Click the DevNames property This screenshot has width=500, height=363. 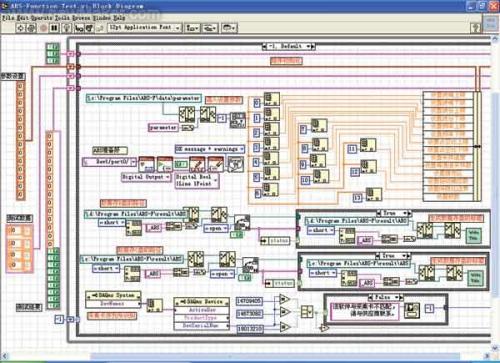pos(113,304)
